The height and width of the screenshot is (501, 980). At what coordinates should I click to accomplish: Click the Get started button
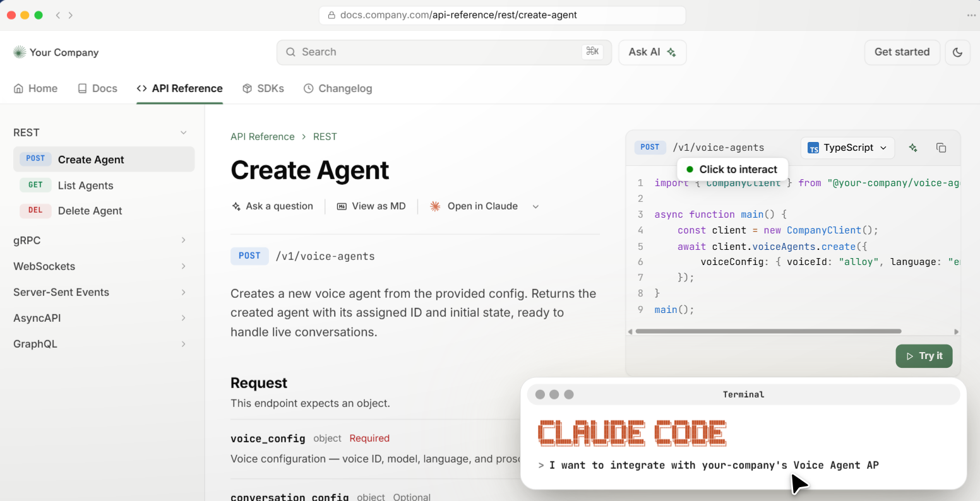coord(902,52)
